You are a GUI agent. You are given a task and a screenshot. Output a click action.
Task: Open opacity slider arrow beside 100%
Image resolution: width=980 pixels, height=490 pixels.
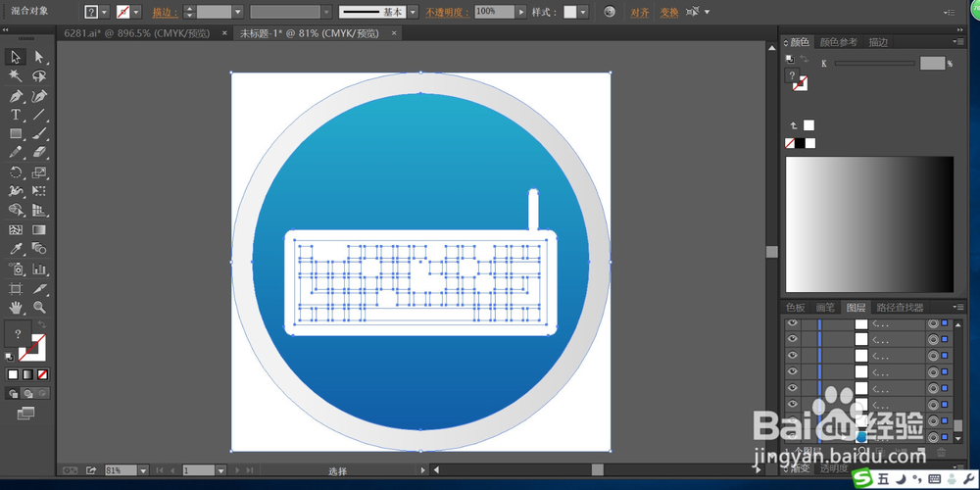tap(521, 12)
